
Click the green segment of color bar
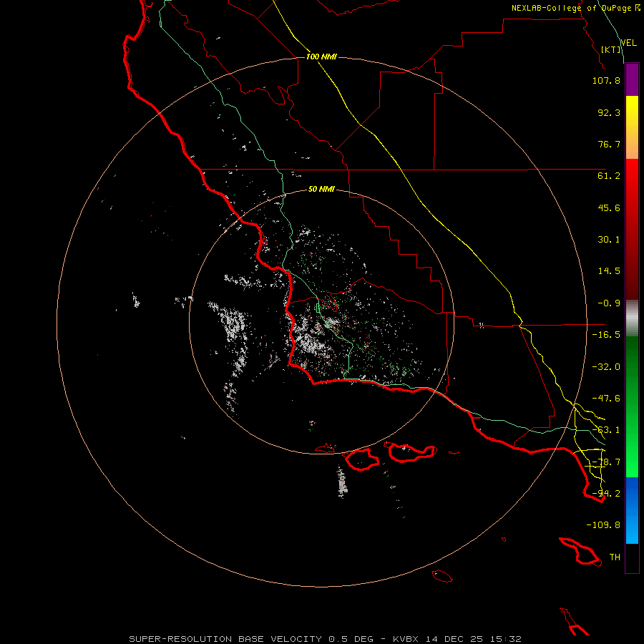(632, 406)
